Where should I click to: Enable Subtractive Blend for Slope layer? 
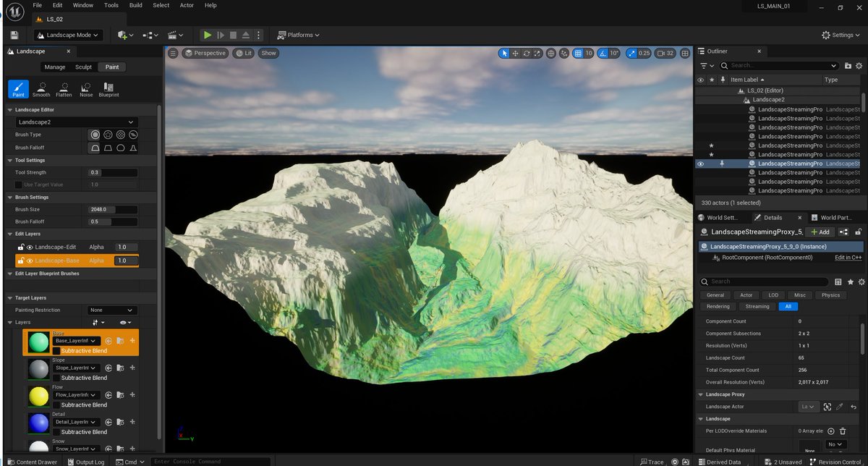[x=56, y=378]
